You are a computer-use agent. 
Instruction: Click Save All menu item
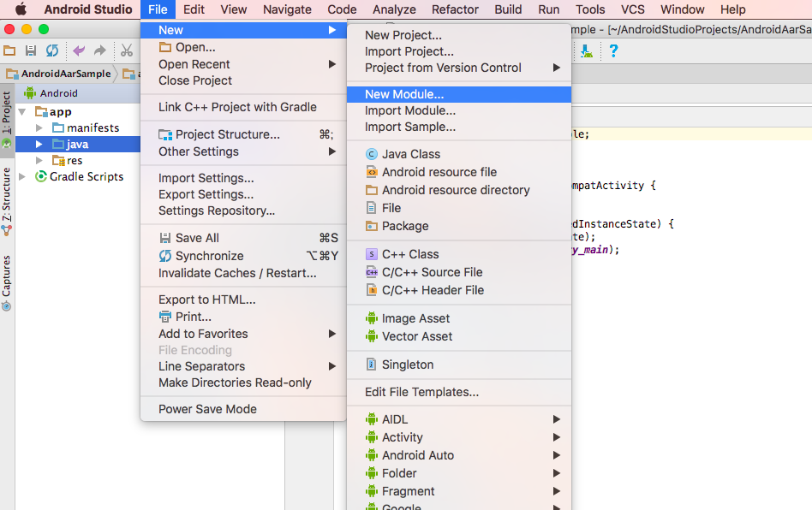[x=243, y=238]
